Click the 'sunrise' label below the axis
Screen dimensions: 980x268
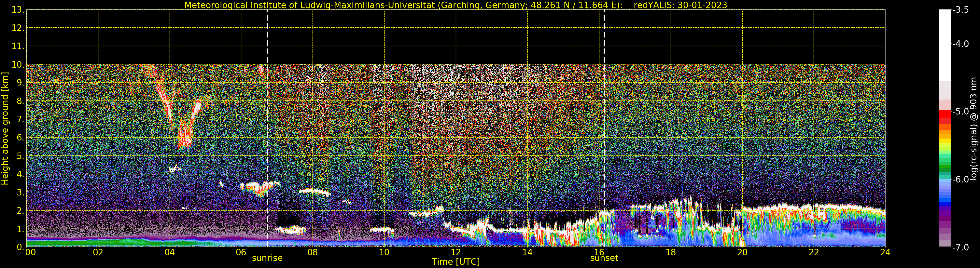click(267, 258)
